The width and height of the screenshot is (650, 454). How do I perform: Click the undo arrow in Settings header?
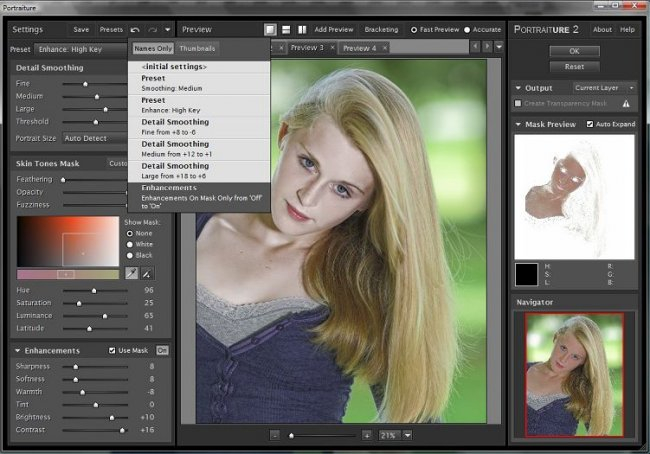[x=135, y=30]
